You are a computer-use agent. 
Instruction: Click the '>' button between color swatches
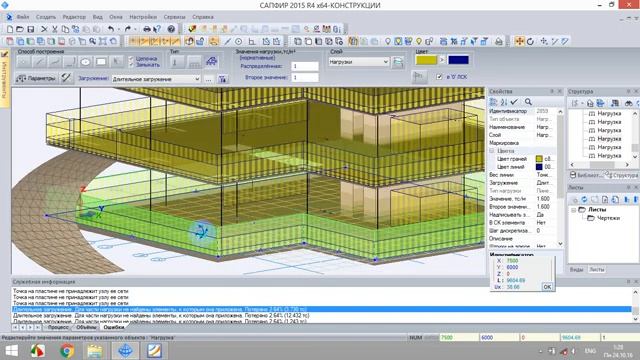coord(442,60)
